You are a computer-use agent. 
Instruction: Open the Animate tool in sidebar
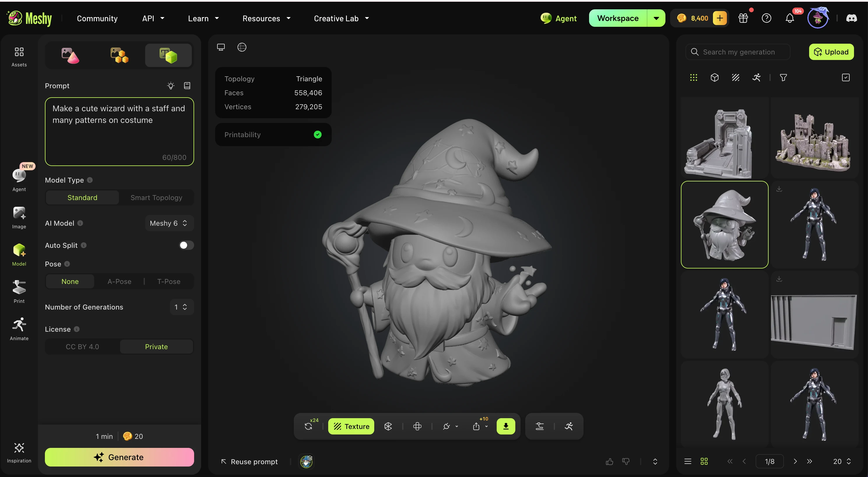(x=19, y=328)
